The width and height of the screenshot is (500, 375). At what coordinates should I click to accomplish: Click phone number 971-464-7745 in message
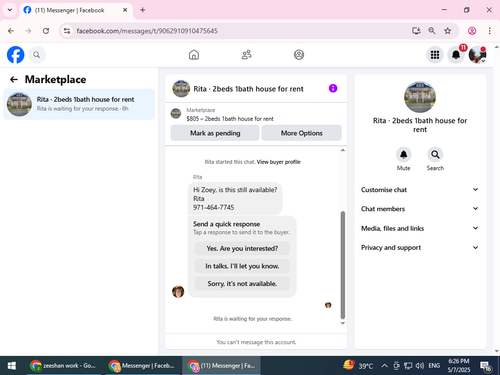[x=214, y=207]
